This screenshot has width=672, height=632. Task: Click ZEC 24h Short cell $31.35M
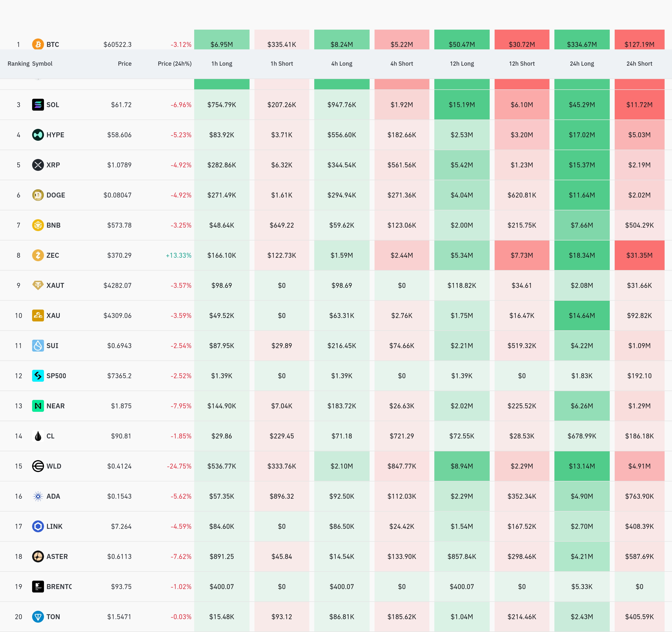coord(639,255)
